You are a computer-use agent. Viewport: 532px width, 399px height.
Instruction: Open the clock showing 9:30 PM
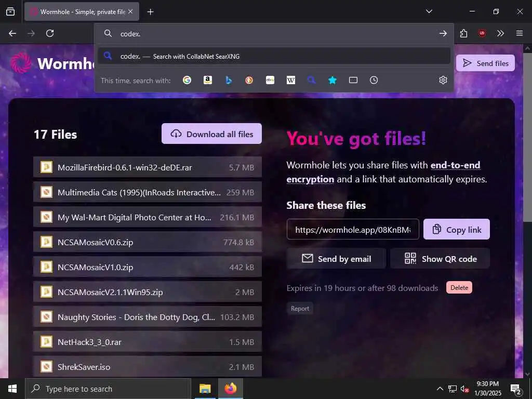click(487, 389)
